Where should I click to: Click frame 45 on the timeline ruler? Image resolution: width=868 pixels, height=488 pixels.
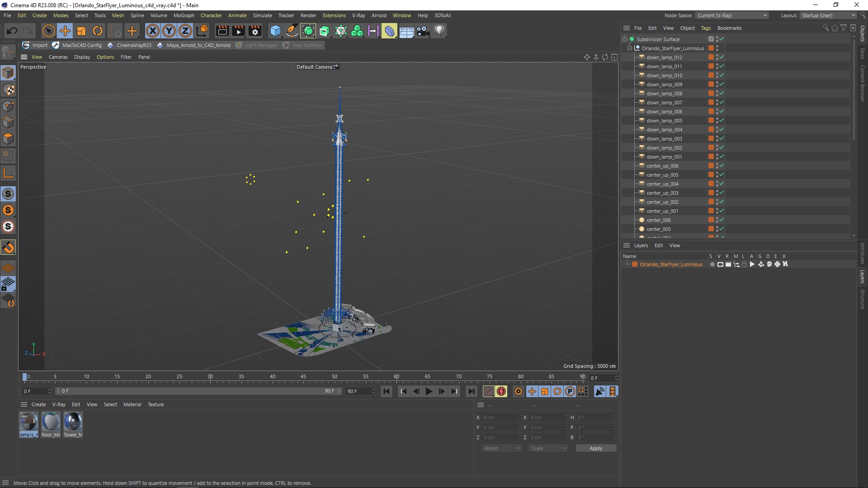pos(303,377)
